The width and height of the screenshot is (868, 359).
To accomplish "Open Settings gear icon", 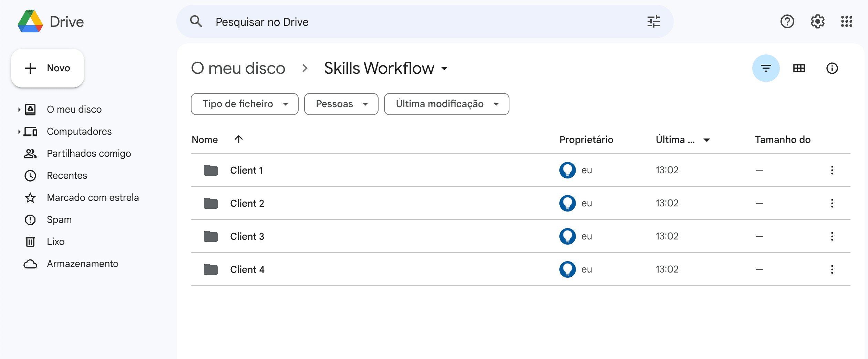I will 817,22.
